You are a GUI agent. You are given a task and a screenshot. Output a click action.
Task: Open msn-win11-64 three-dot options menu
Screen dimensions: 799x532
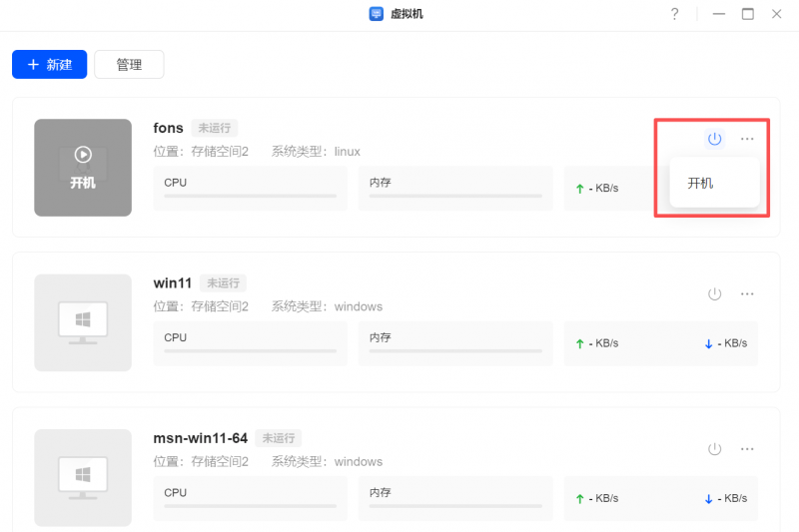click(x=747, y=449)
